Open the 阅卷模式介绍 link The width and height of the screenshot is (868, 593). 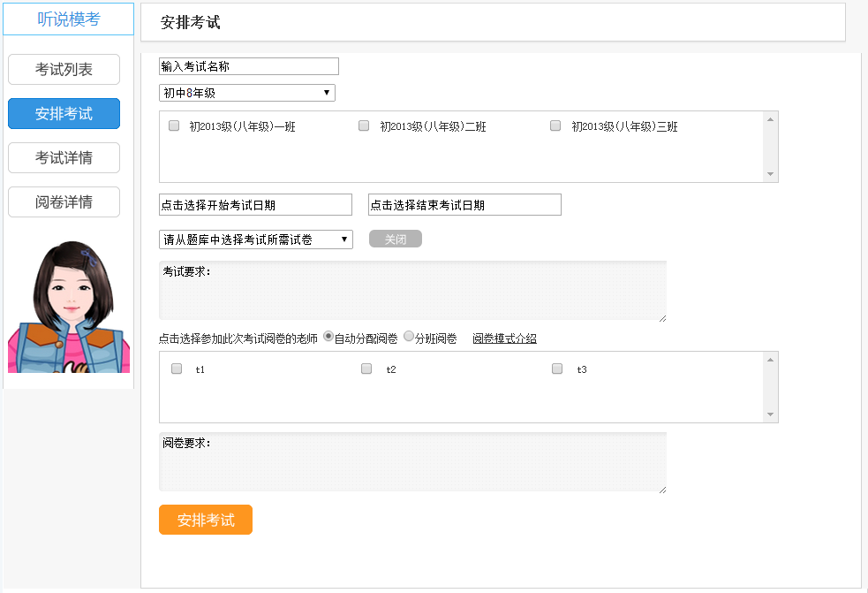pyautogui.click(x=504, y=338)
